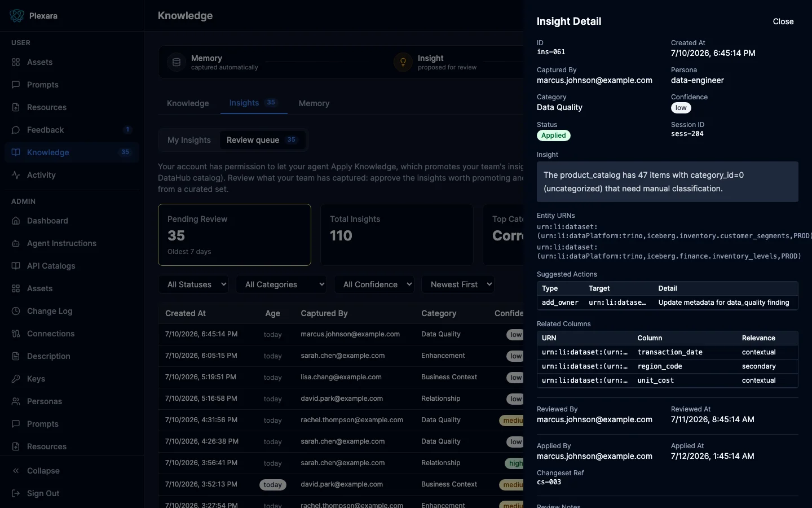Screen dimensions: 812x508
Task: Click the Feedback count badge
Action: pyautogui.click(x=127, y=130)
